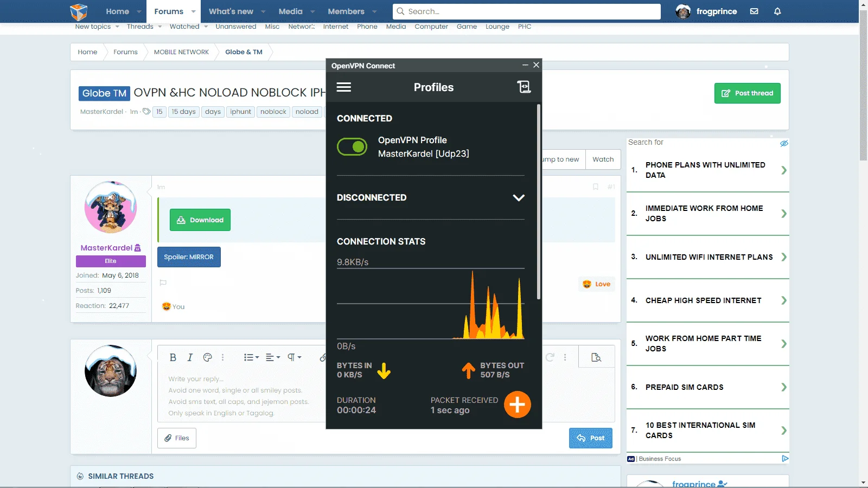
Task: Open CHEAP HIGH SPEED INTERNET arrow
Action: click(784, 300)
